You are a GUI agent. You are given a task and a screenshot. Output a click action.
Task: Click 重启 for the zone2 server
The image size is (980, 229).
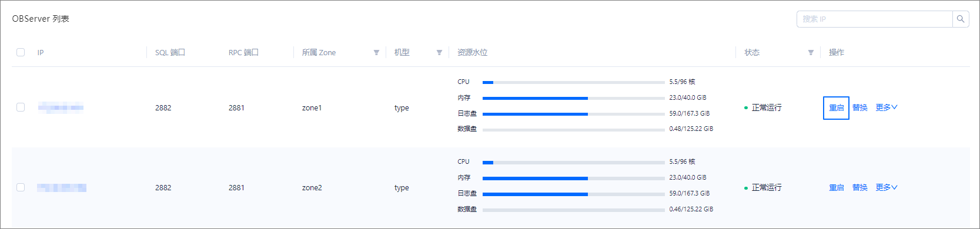point(837,188)
